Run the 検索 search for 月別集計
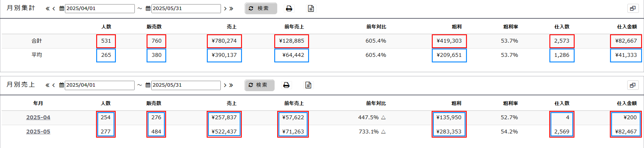The width and height of the screenshot is (644, 148). click(261, 8)
